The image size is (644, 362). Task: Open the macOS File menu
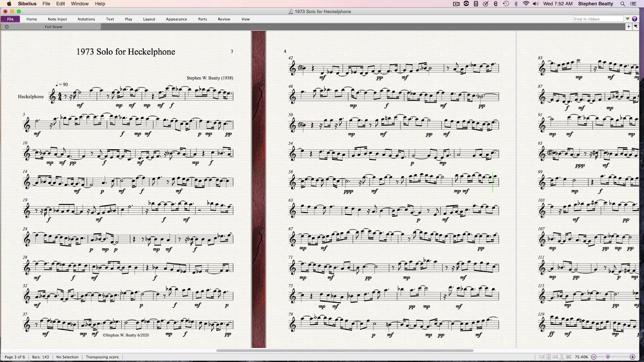(46, 4)
